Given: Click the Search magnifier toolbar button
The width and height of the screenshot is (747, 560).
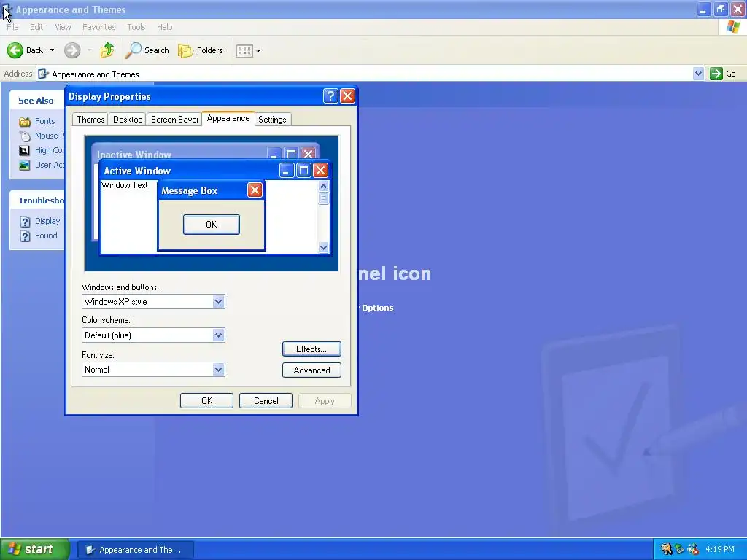Looking at the screenshot, I should (x=147, y=50).
